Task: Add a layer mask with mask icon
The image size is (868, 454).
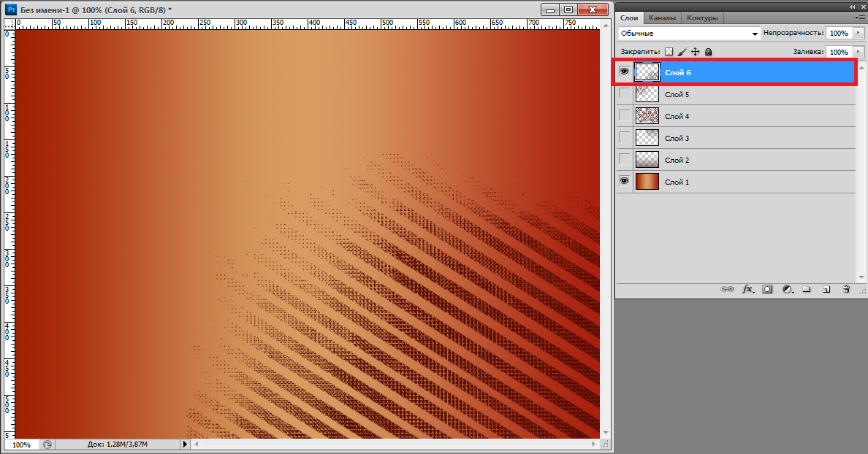Action: 767,289
